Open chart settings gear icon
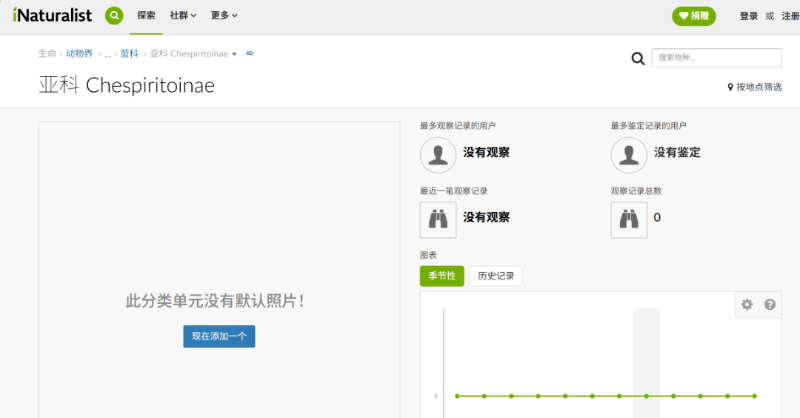800x418 pixels. [747, 305]
